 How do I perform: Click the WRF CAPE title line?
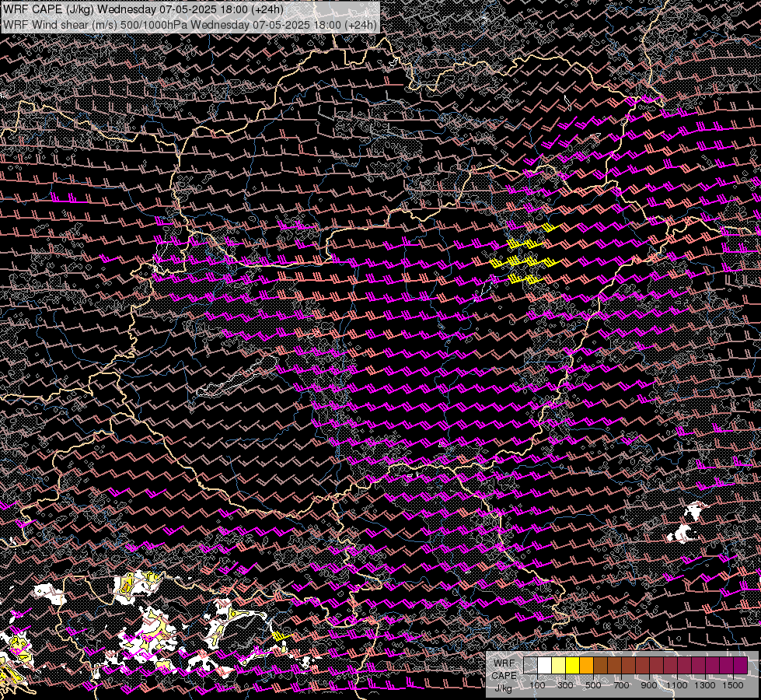coord(143,9)
